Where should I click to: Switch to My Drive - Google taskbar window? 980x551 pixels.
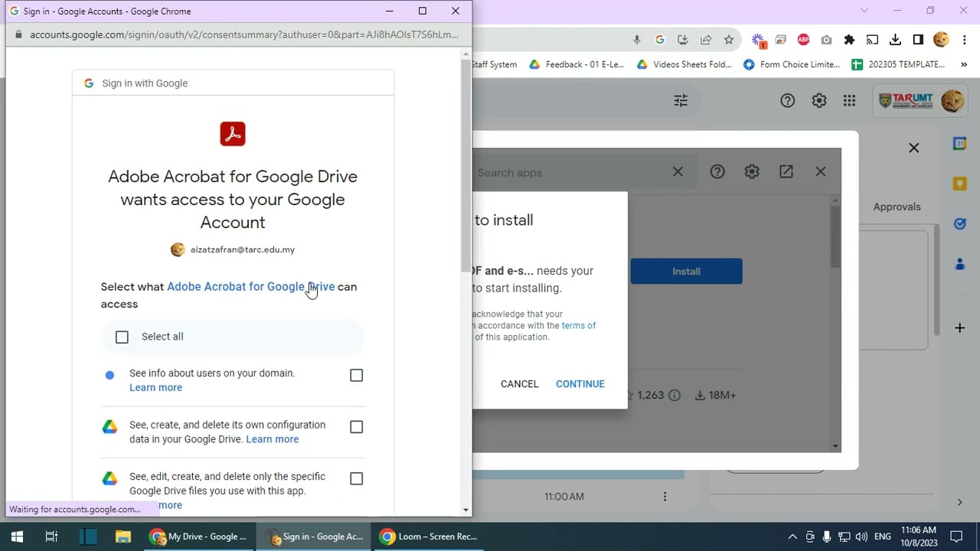(x=198, y=536)
